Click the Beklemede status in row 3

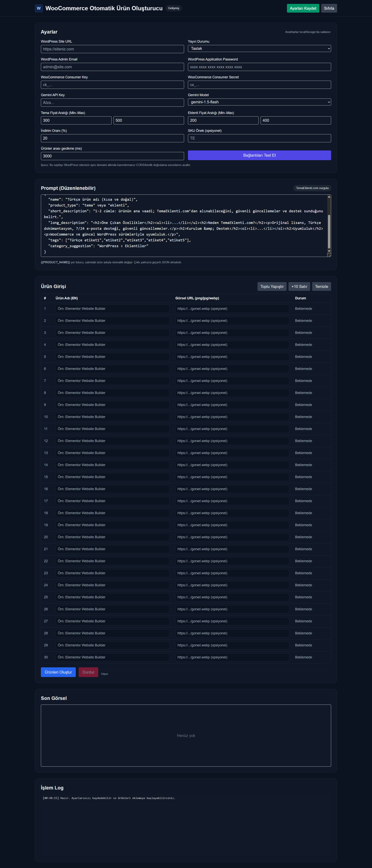pos(303,333)
